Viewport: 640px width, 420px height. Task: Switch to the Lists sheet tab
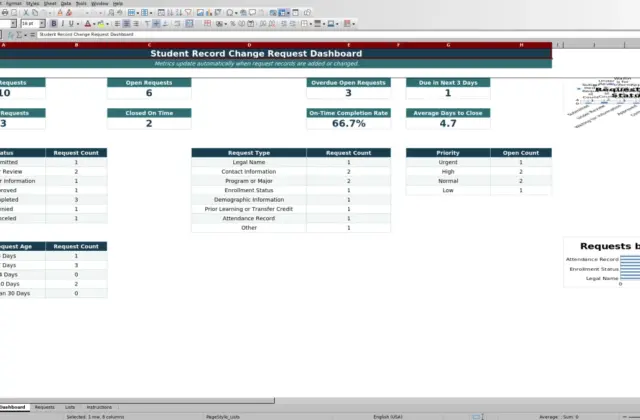pyautogui.click(x=70, y=407)
